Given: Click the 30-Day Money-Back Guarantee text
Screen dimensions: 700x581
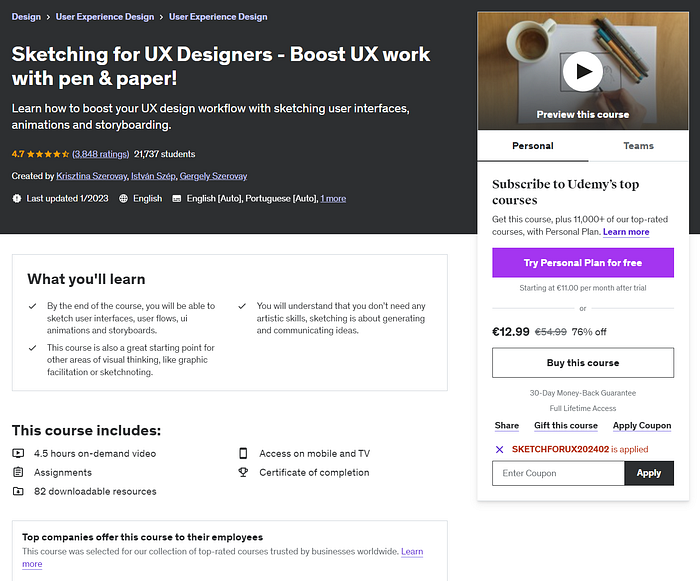Looking at the screenshot, I should click(583, 393).
